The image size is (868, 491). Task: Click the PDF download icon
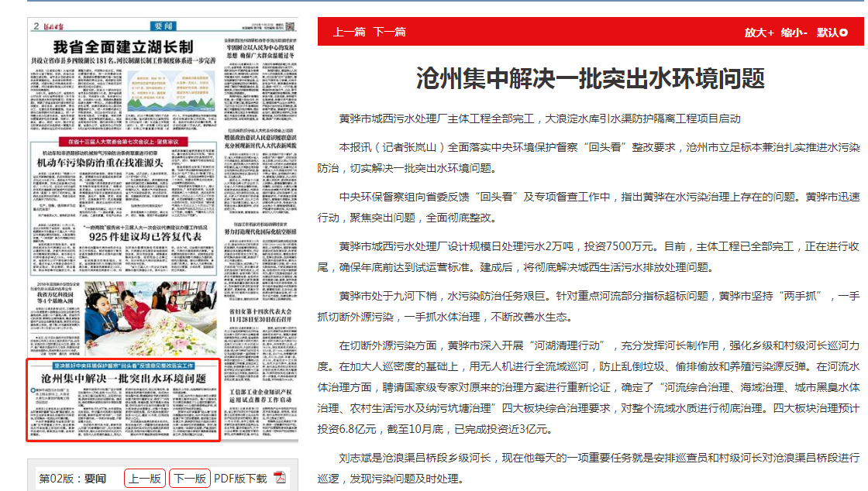[x=280, y=478]
